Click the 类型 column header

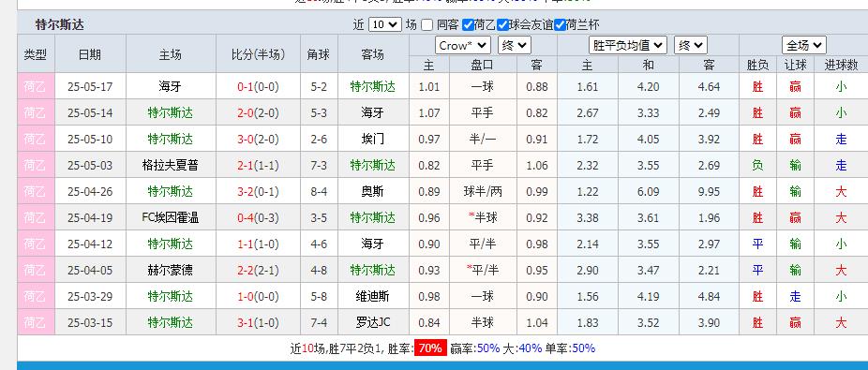click(36, 54)
